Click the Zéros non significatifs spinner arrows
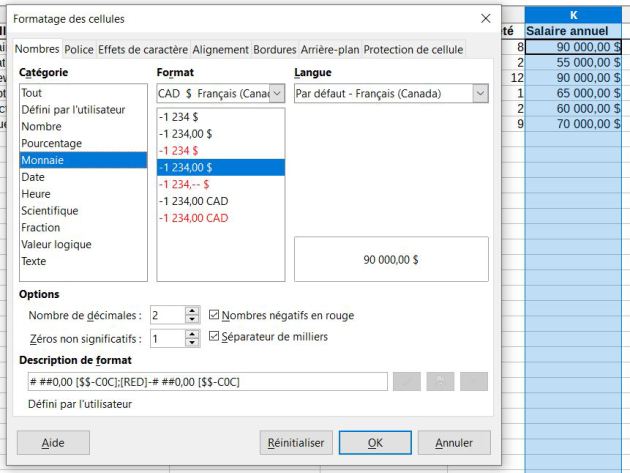 coord(193,338)
